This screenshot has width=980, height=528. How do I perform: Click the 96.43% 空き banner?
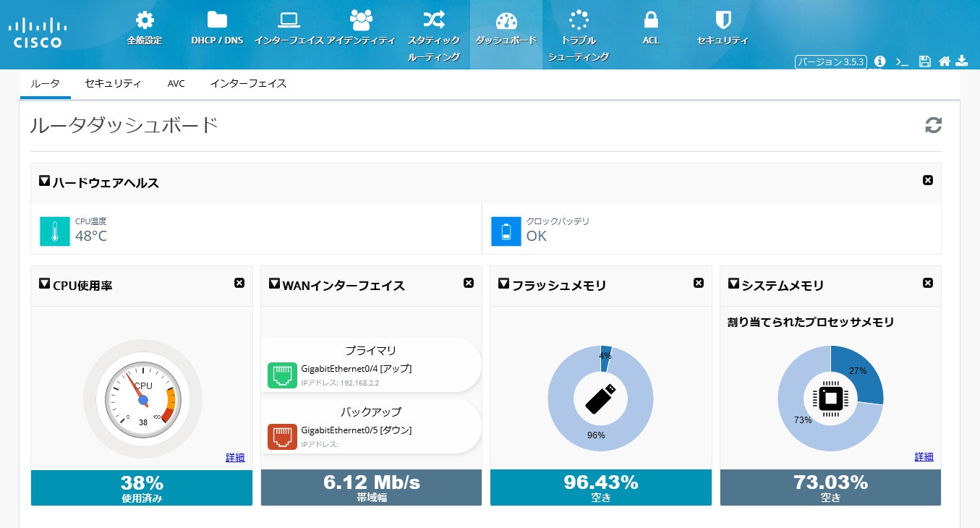point(601,487)
